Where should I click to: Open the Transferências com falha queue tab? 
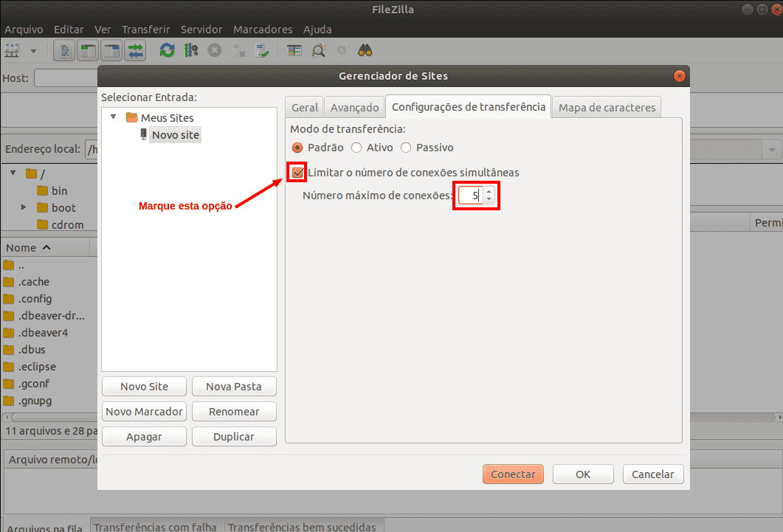(155, 527)
